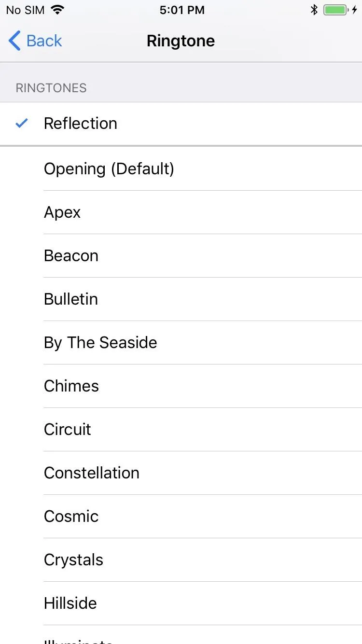
Task: Select the Reflection ringtone
Action: pos(181,124)
